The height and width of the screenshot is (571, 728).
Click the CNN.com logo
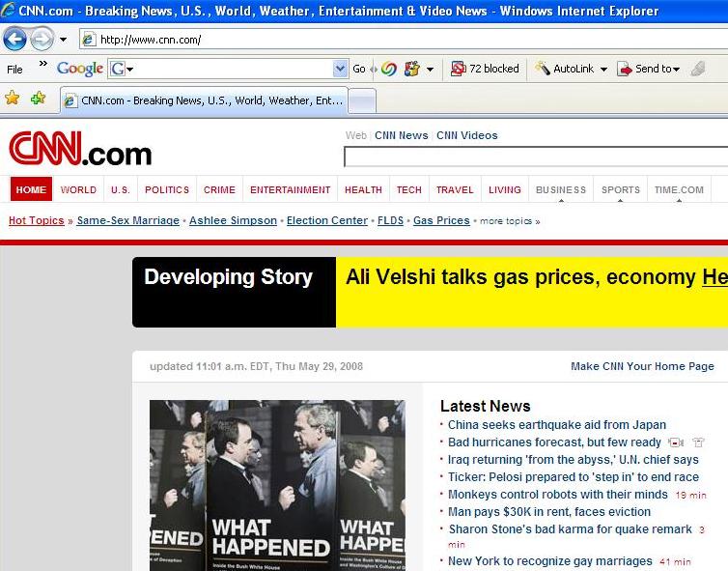coord(80,151)
